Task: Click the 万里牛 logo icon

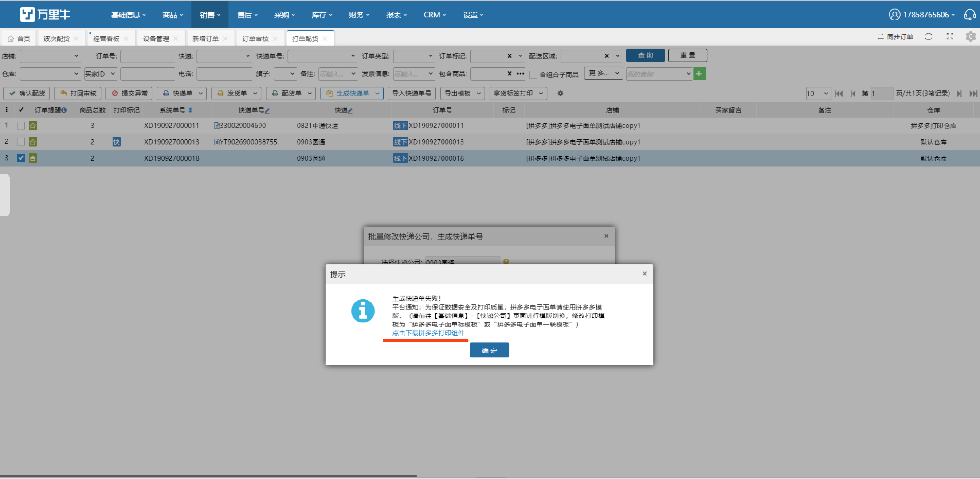Action: point(27,14)
